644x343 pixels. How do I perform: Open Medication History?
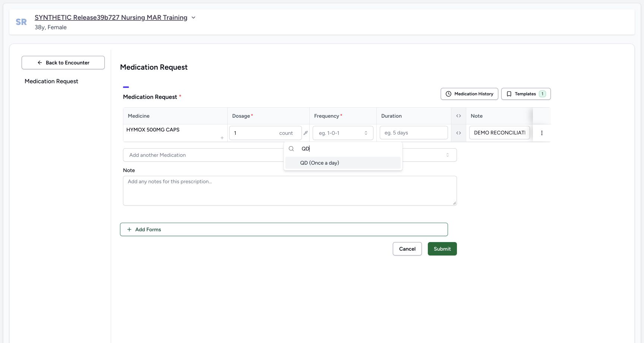(x=469, y=94)
